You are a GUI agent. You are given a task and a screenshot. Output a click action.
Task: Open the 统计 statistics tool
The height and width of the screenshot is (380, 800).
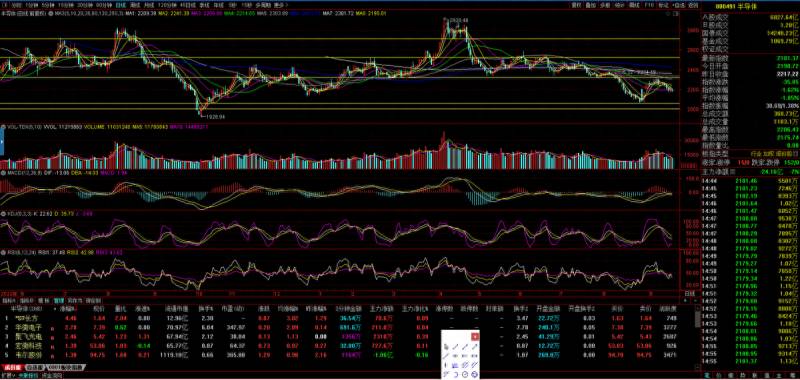tap(619, 6)
